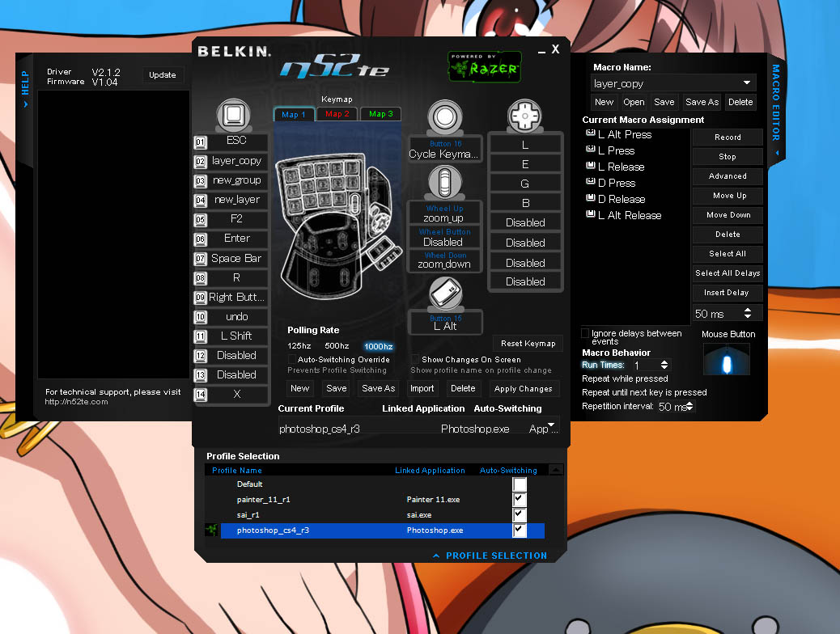840x634 pixels.
Task: Open the n52te.com support link
Action: click(x=76, y=402)
